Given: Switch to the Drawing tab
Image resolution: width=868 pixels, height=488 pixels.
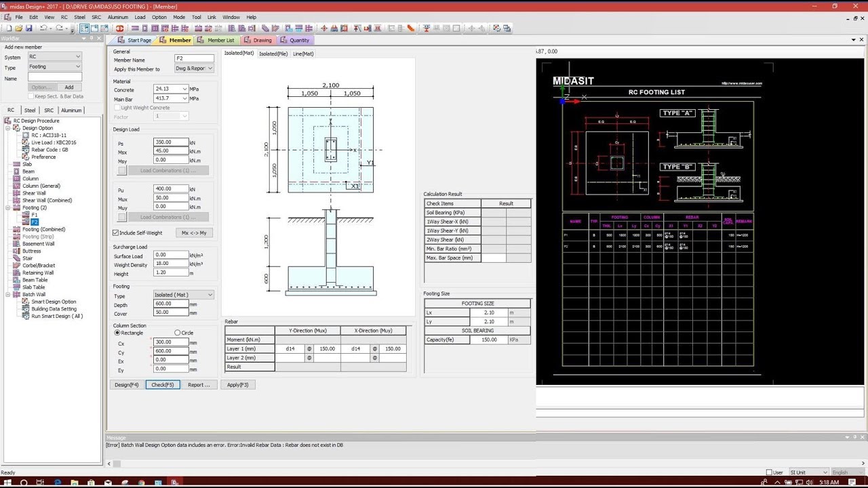Looking at the screenshot, I should click(258, 41).
